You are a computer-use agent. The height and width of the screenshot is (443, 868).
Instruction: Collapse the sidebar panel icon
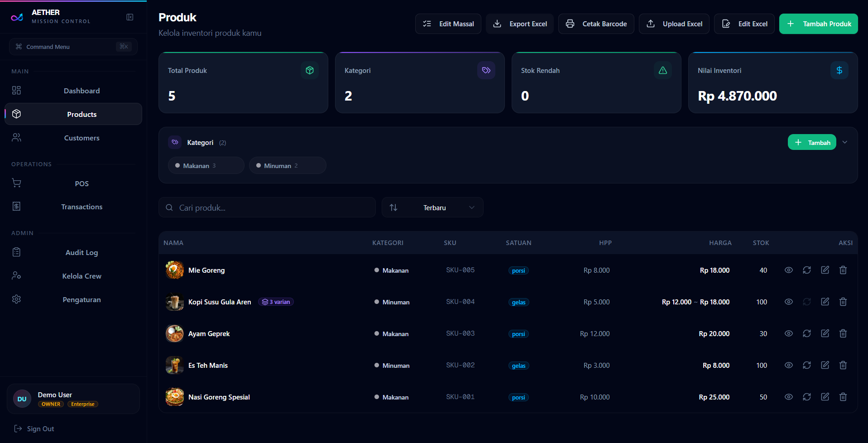(130, 17)
